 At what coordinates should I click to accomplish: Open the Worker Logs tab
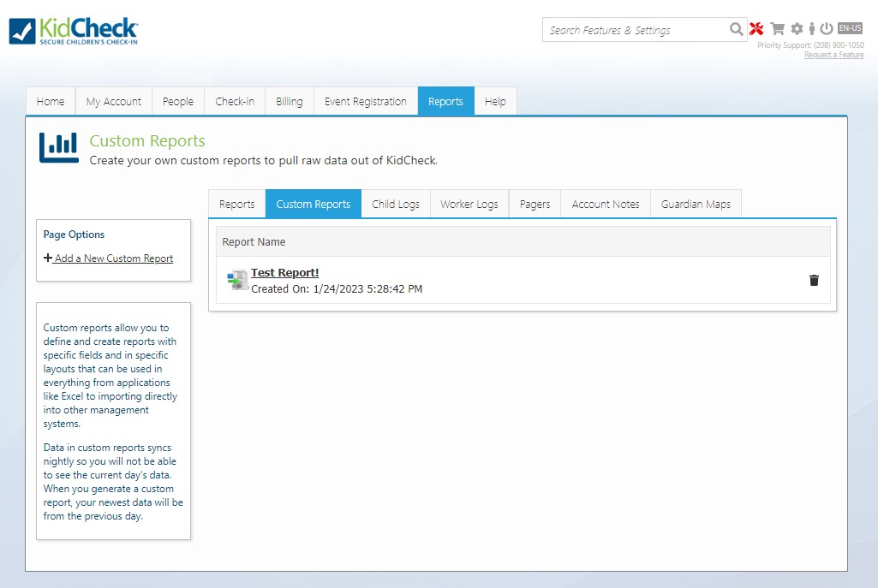469,205
